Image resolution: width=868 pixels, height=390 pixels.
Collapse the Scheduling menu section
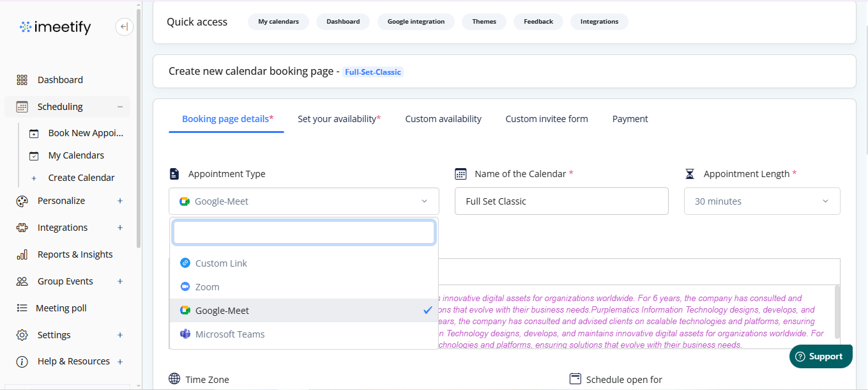120,107
